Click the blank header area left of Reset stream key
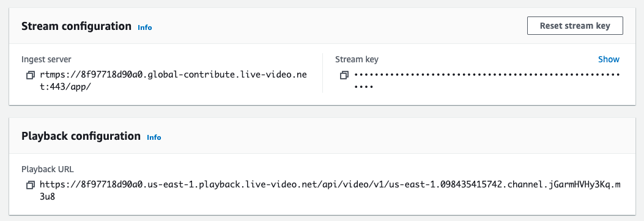The width and height of the screenshot is (644, 221). click(x=339, y=26)
